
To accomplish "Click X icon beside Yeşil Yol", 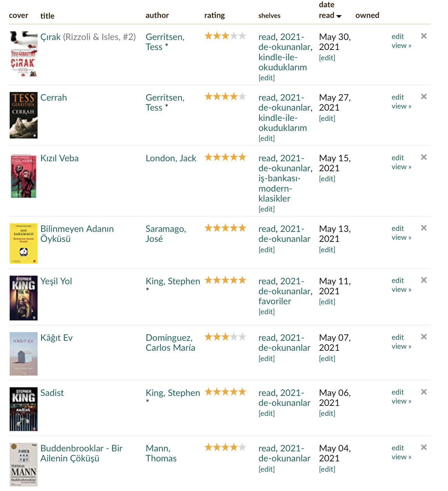I will pyautogui.click(x=424, y=280).
